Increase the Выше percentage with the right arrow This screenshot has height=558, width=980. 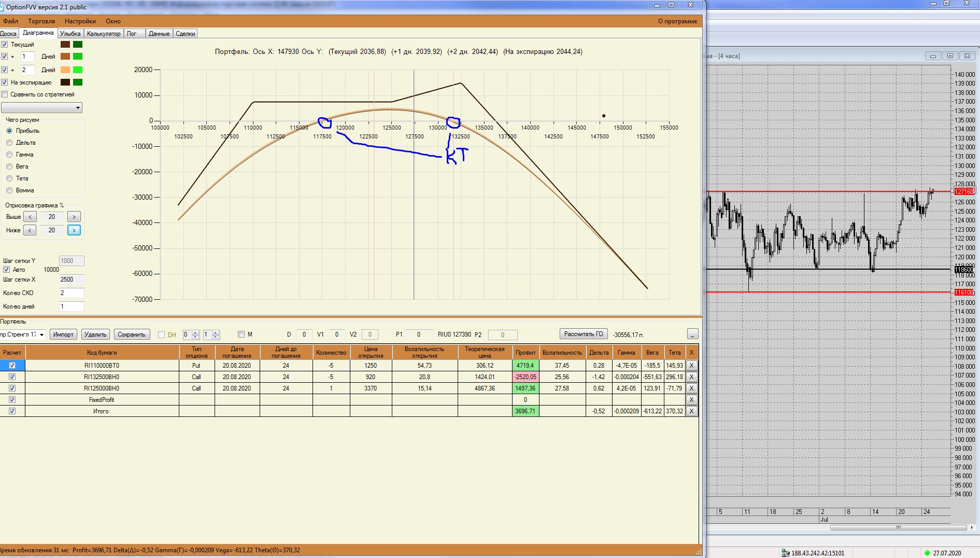point(74,217)
